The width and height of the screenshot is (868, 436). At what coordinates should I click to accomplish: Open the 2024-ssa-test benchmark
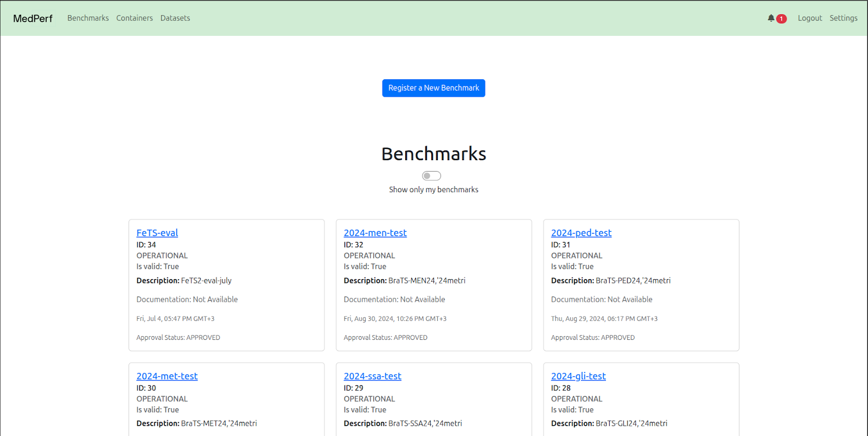click(x=372, y=376)
